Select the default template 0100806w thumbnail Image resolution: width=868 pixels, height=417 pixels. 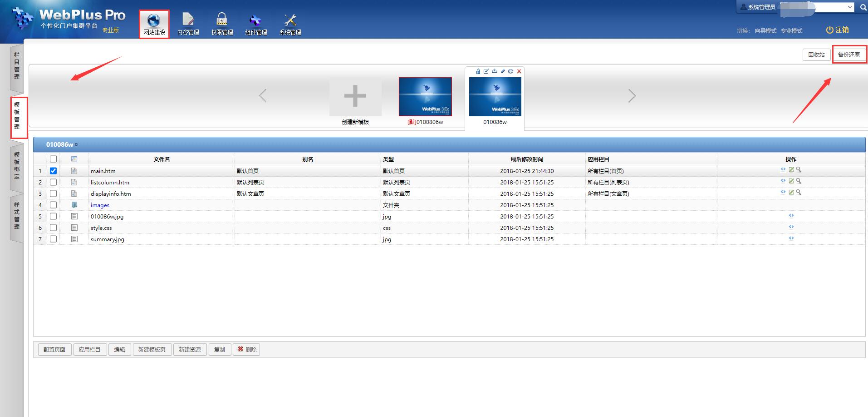tap(425, 97)
